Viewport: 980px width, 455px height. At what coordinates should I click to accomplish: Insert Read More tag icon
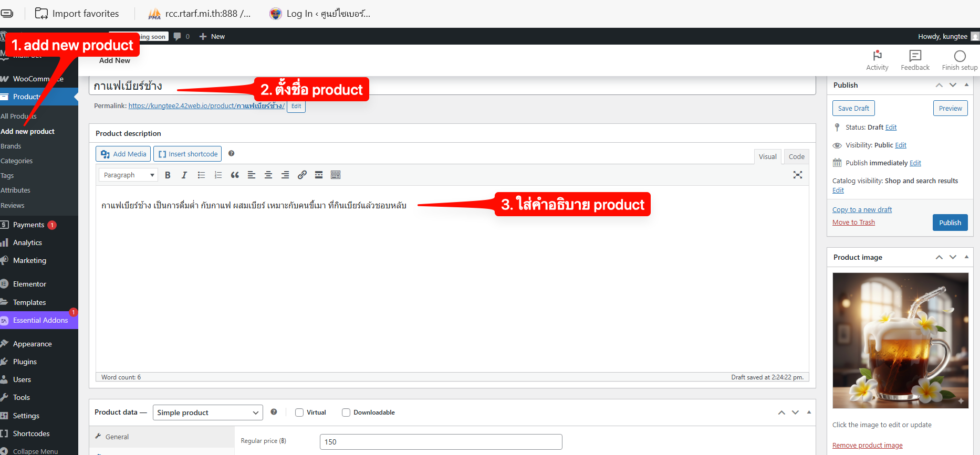pos(319,175)
